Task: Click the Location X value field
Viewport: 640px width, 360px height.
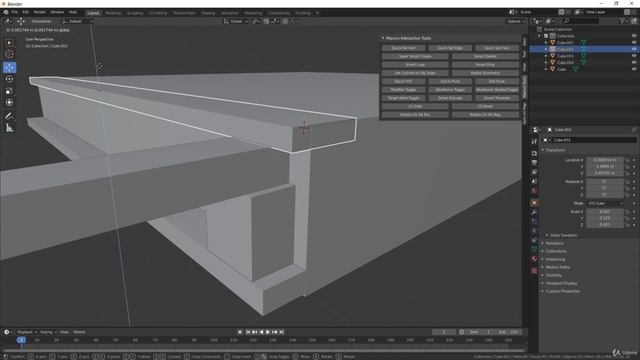Action: coord(605,160)
